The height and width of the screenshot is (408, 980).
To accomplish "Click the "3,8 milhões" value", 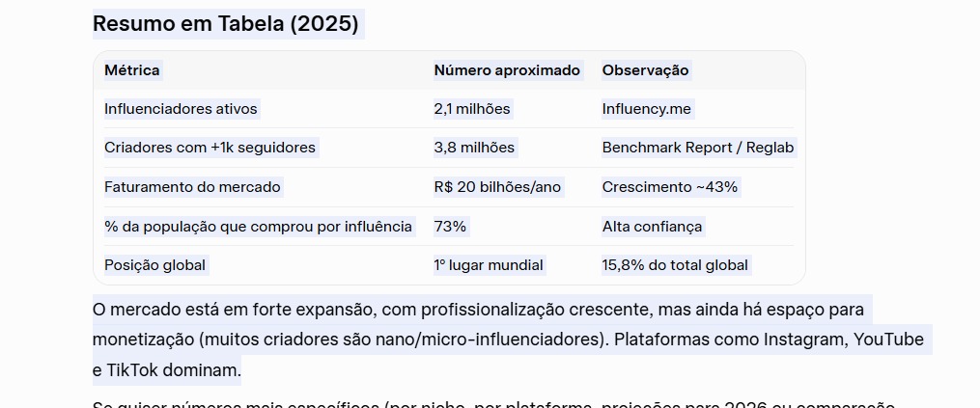I will (474, 148).
